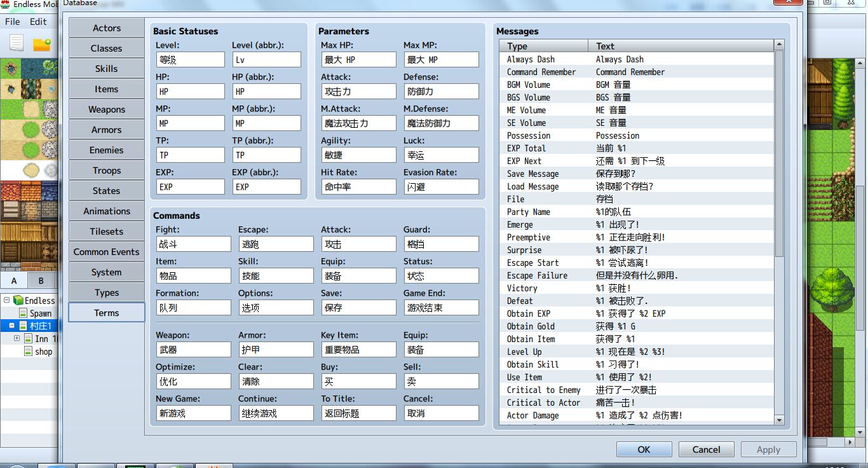Viewport: 868px width, 468px height.
Task: Open the States database tab
Action: [107, 191]
